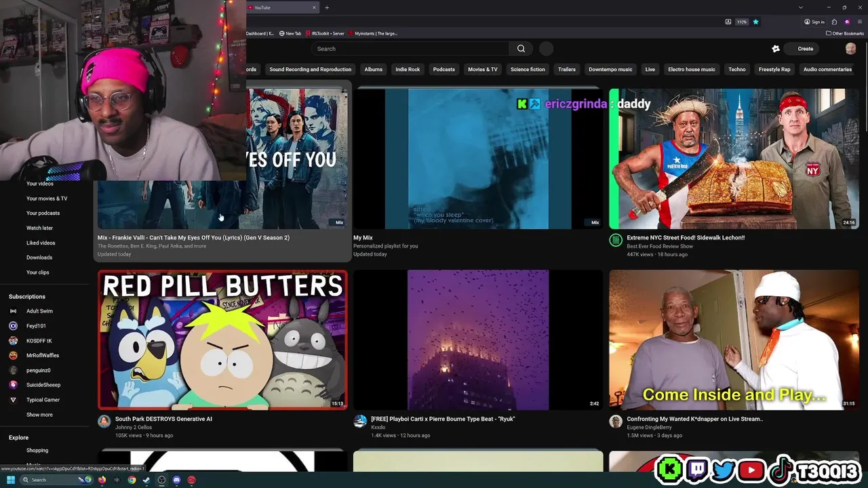This screenshot has height=488, width=868.
Task: Play the Extreme NYC Street Food thumbnail
Action: 734,159
